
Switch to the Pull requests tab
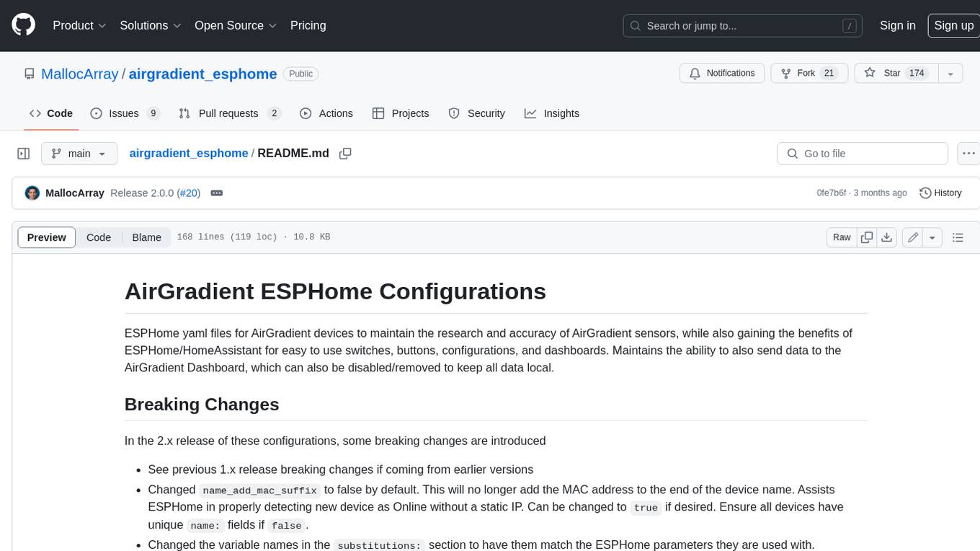[230, 113]
